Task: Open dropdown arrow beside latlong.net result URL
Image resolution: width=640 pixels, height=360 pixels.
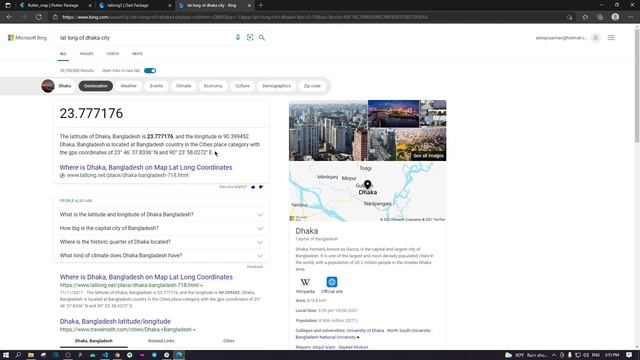Action: [202, 285]
